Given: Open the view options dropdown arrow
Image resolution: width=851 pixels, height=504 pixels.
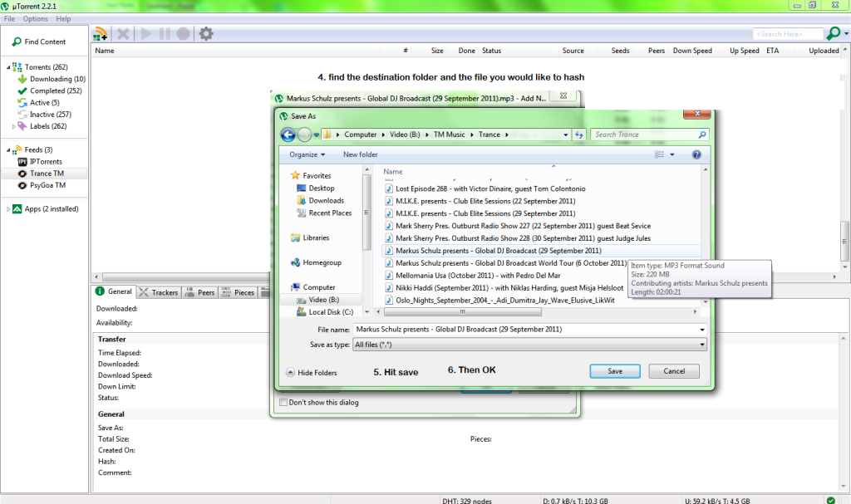Looking at the screenshot, I should pyautogui.click(x=671, y=154).
